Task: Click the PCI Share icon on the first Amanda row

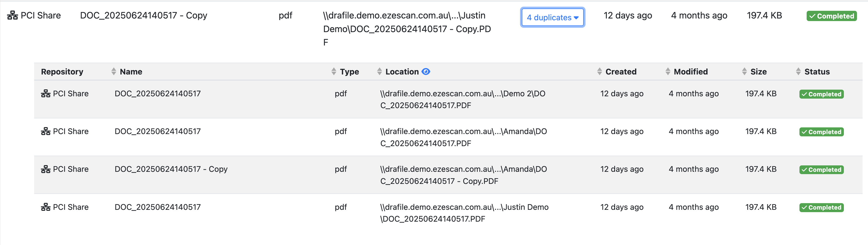Action: 45,131
